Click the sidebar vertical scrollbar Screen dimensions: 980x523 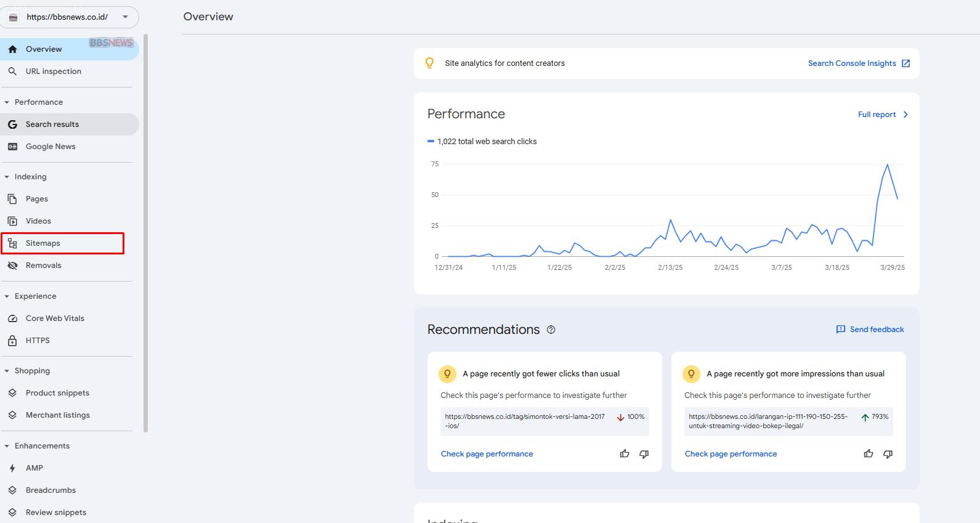[146, 234]
